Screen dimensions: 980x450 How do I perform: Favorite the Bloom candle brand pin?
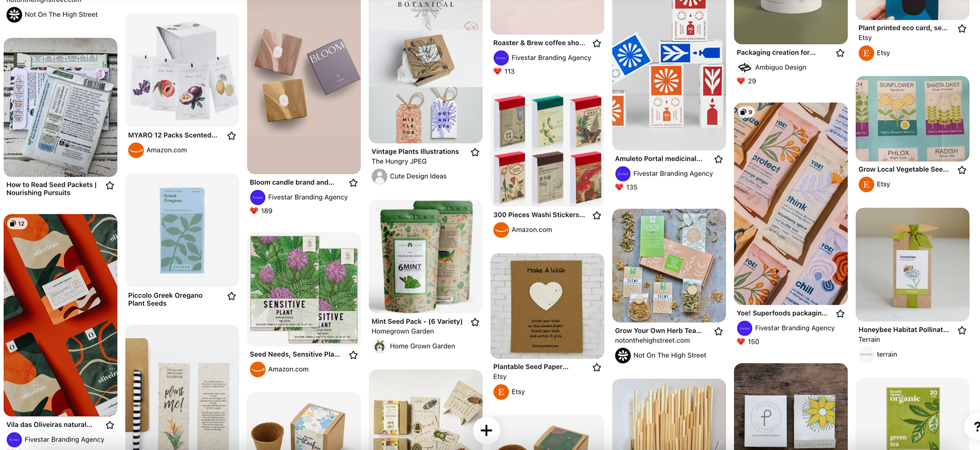353,183
